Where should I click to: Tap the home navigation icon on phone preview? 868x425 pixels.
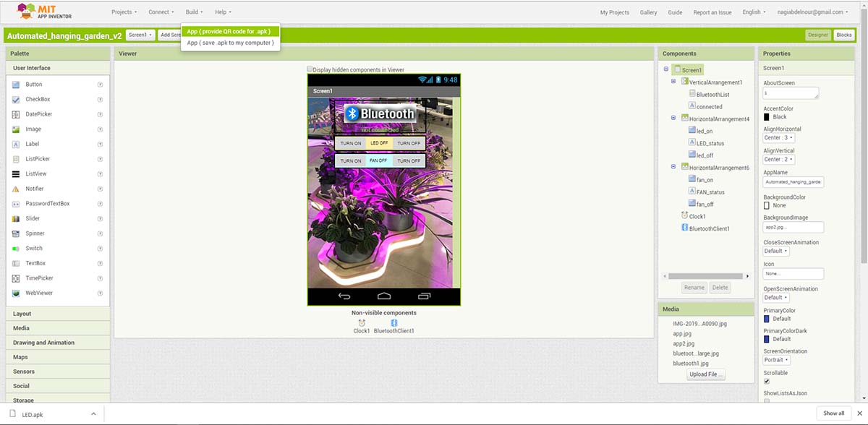384,296
